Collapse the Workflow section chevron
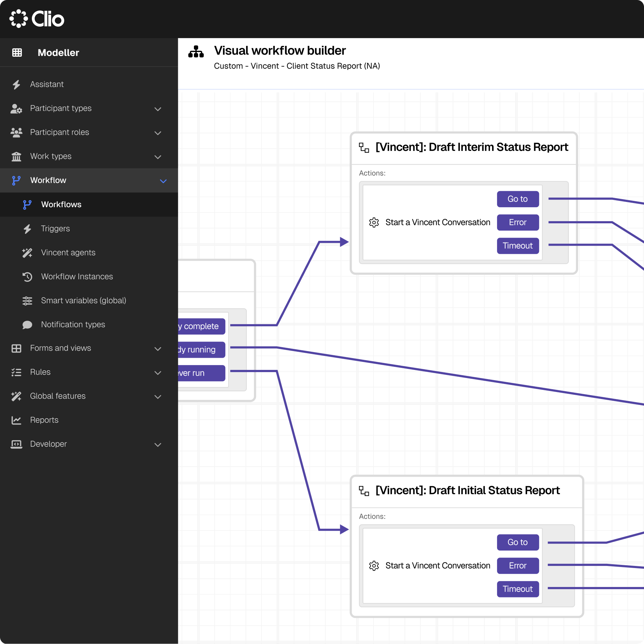Image resolution: width=644 pixels, height=644 pixels. pos(163,181)
